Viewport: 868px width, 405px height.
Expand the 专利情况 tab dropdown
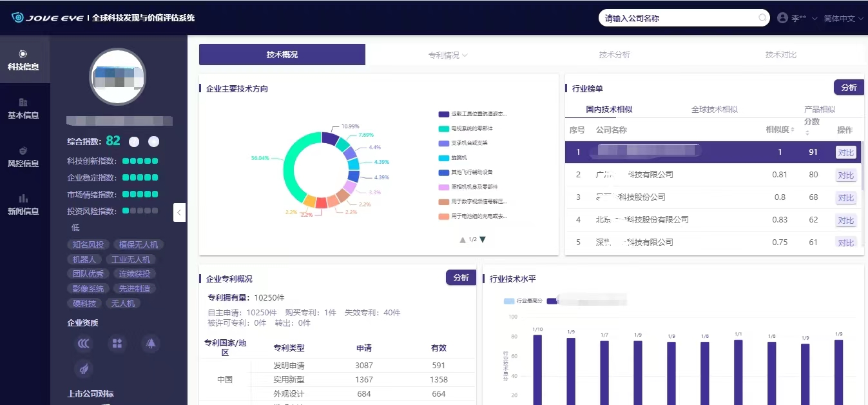448,55
